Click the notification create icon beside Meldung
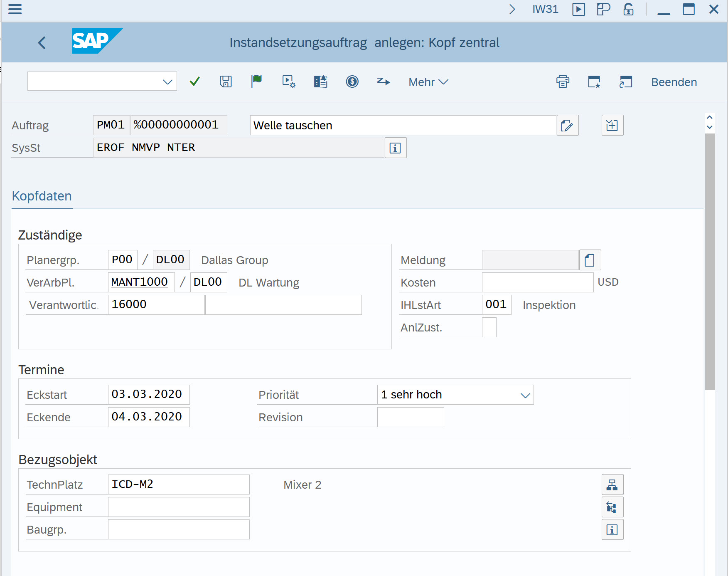The width and height of the screenshot is (728, 576). [x=590, y=260]
